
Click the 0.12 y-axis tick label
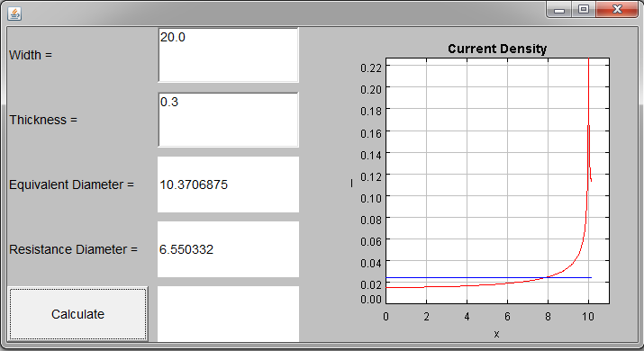pos(371,176)
